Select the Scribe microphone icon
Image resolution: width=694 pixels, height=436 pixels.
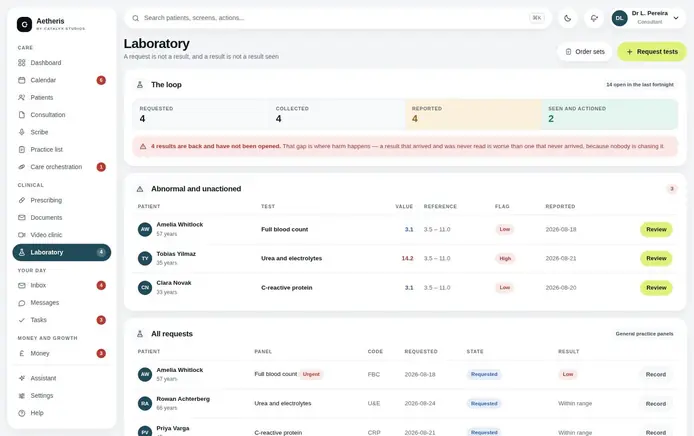(21, 132)
